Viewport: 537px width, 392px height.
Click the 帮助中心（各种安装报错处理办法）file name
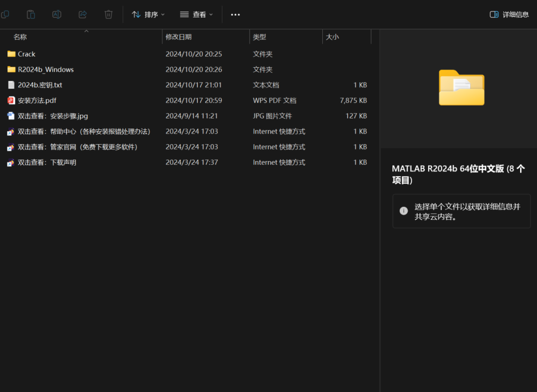click(x=84, y=132)
